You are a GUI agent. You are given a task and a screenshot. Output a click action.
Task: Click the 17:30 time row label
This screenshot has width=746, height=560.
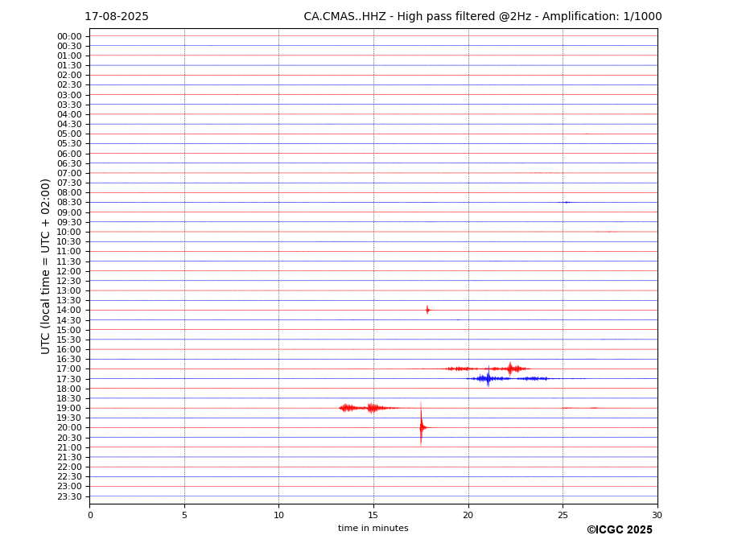[69, 379]
